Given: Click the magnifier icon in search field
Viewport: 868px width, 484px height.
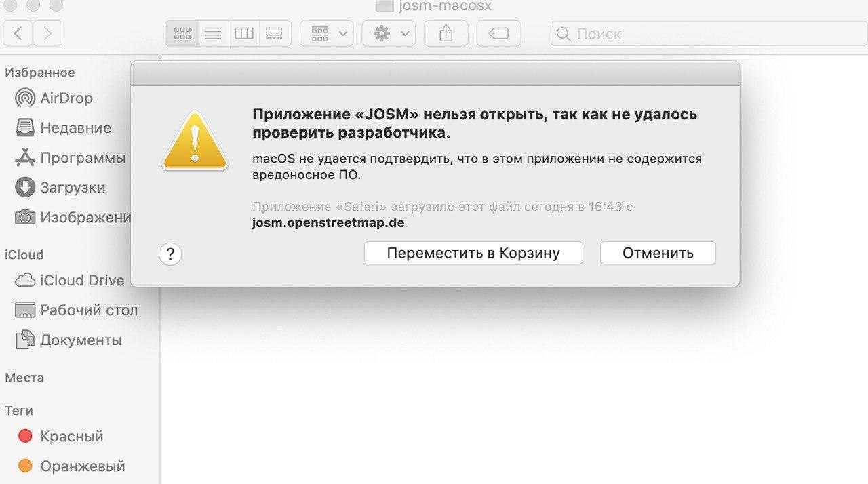Looking at the screenshot, I should coord(564,34).
